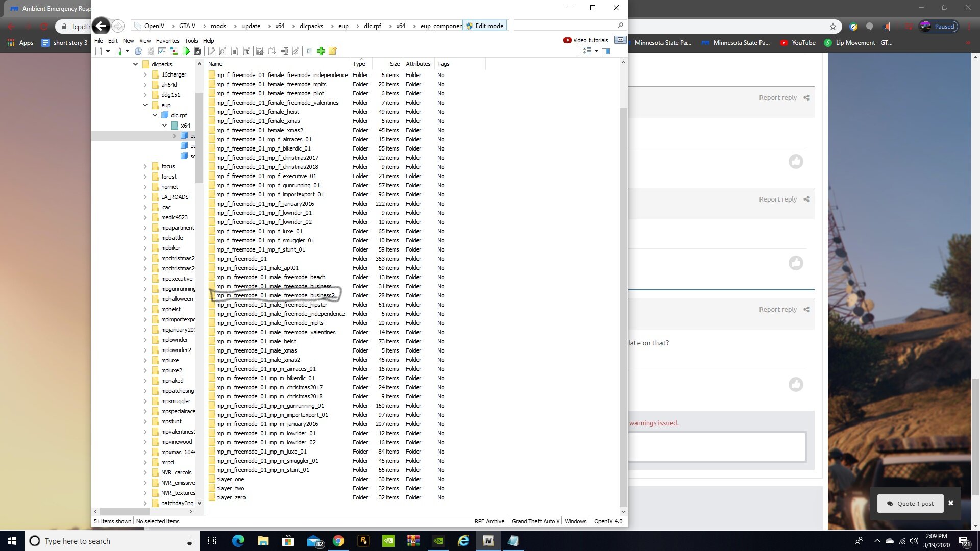The image size is (980, 551).
Task: Open the Favorites menu
Action: coord(167,41)
